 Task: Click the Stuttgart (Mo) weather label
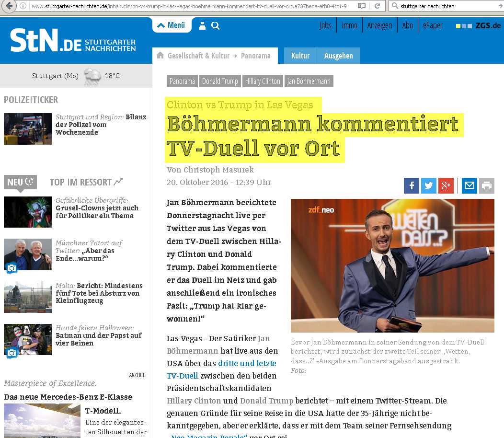(x=55, y=76)
